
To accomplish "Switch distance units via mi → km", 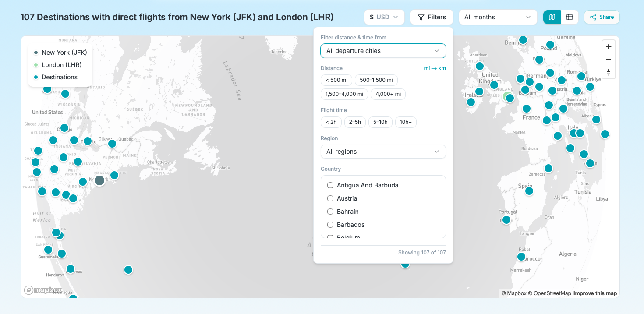I will click(x=435, y=68).
